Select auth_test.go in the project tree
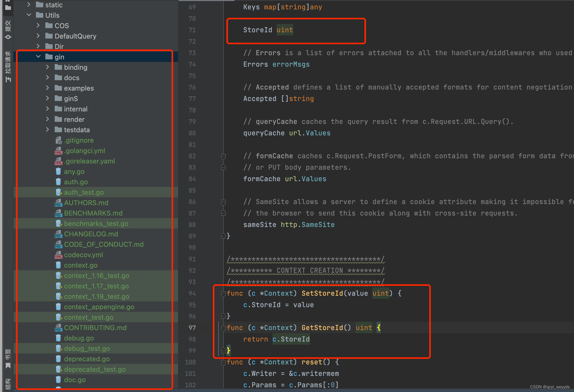Viewport: 574px width, 392px height. (84, 192)
